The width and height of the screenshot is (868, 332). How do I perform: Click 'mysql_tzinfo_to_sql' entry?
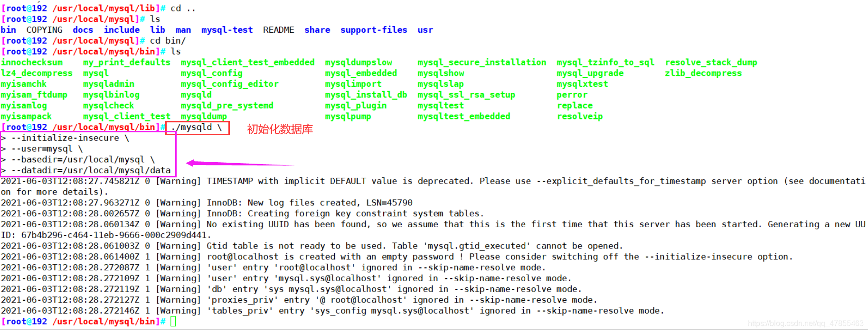(605, 62)
